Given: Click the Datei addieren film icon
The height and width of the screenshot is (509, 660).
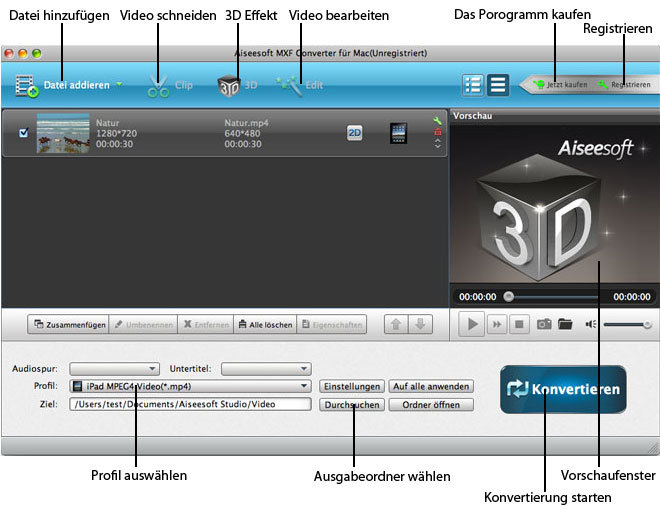Looking at the screenshot, I should 27,86.
